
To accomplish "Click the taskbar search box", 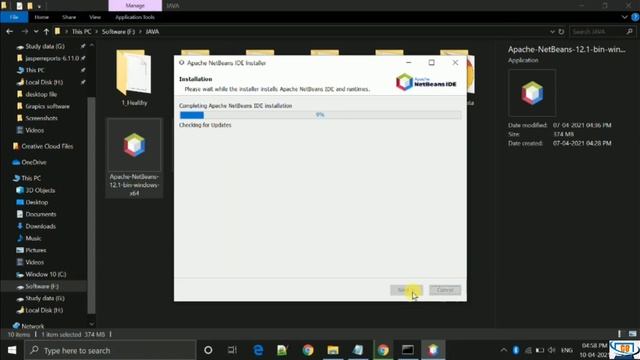I will tap(110, 350).
